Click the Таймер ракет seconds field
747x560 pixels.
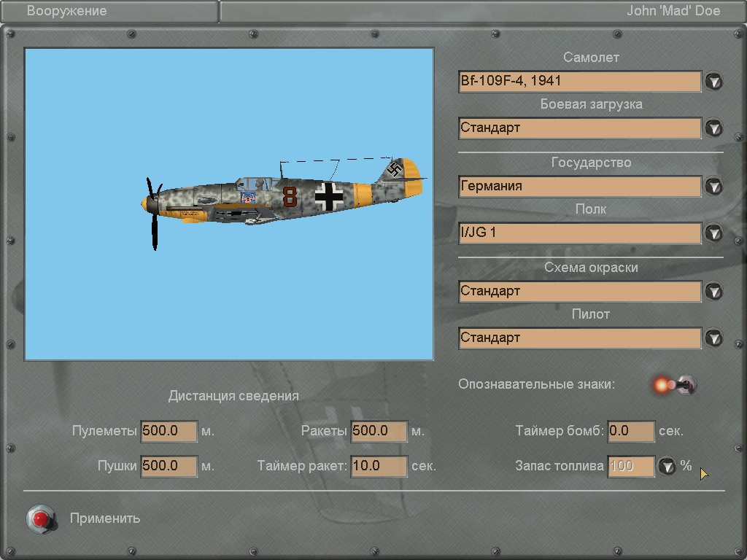[x=379, y=466]
